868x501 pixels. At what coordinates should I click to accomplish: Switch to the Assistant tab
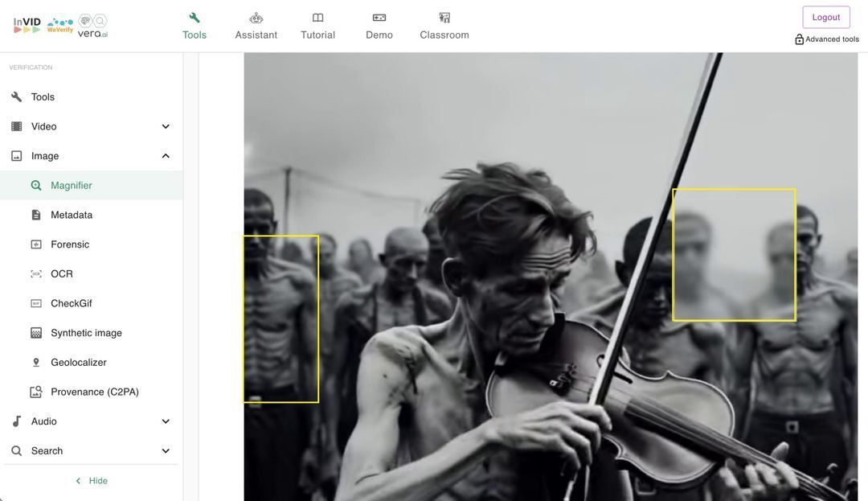(x=256, y=26)
